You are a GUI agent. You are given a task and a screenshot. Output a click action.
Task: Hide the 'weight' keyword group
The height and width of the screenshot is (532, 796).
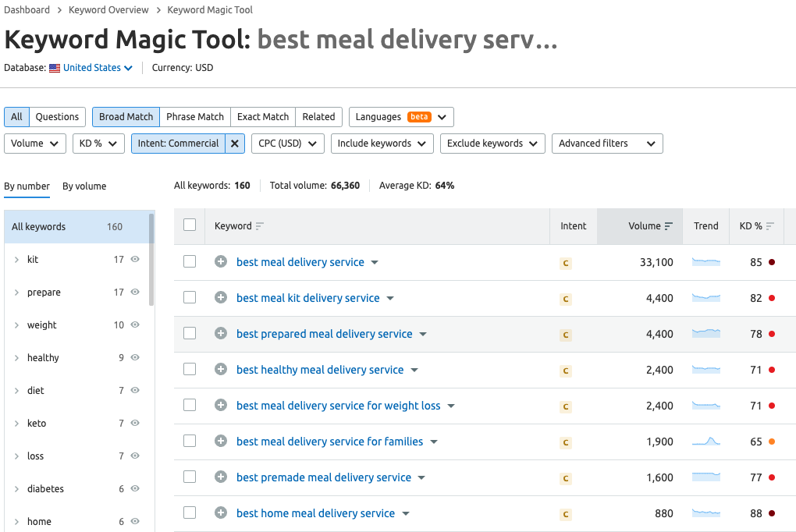click(x=135, y=325)
